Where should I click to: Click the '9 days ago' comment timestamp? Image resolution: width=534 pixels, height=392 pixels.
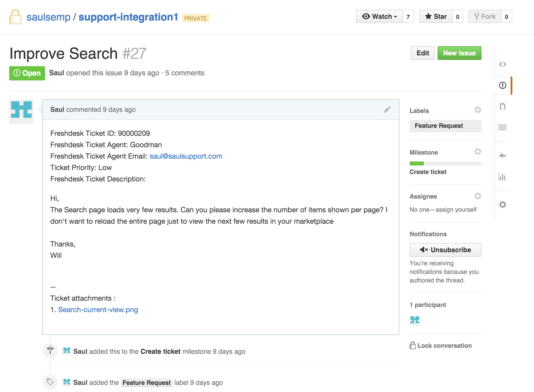[x=119, y=110]
